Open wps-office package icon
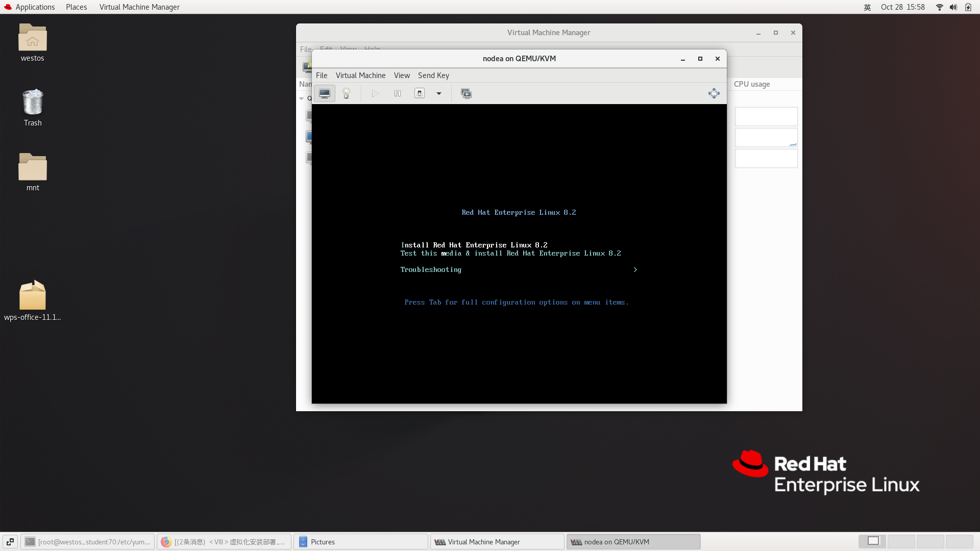Screen dimensions: 980x551 pyautogui.click(x=33, y=301)
